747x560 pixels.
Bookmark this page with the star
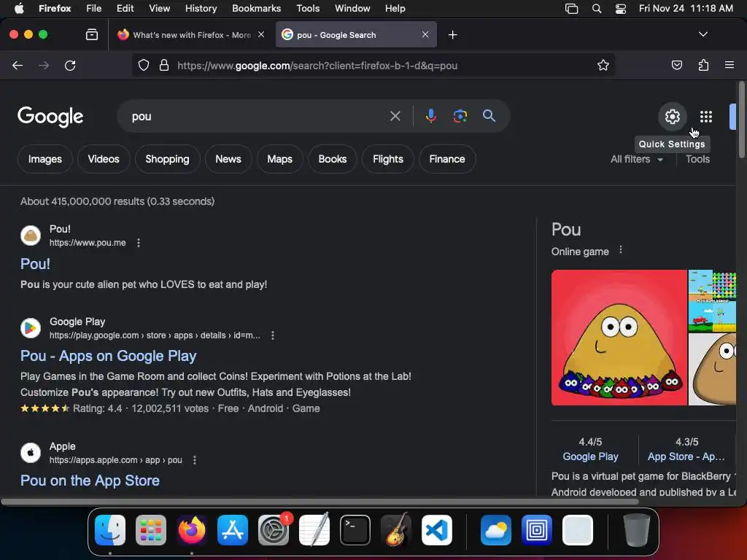(x=603, y=65)
